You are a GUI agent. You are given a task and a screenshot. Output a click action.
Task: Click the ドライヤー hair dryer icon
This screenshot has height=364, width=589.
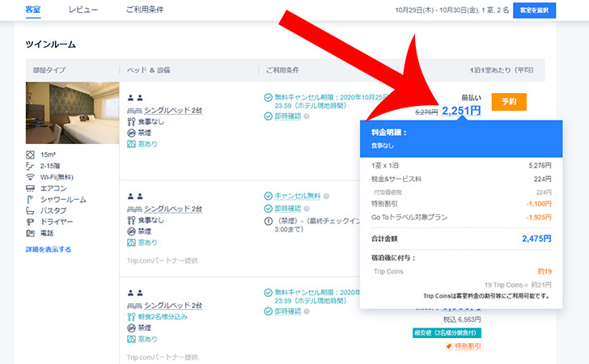pos(30,222)
